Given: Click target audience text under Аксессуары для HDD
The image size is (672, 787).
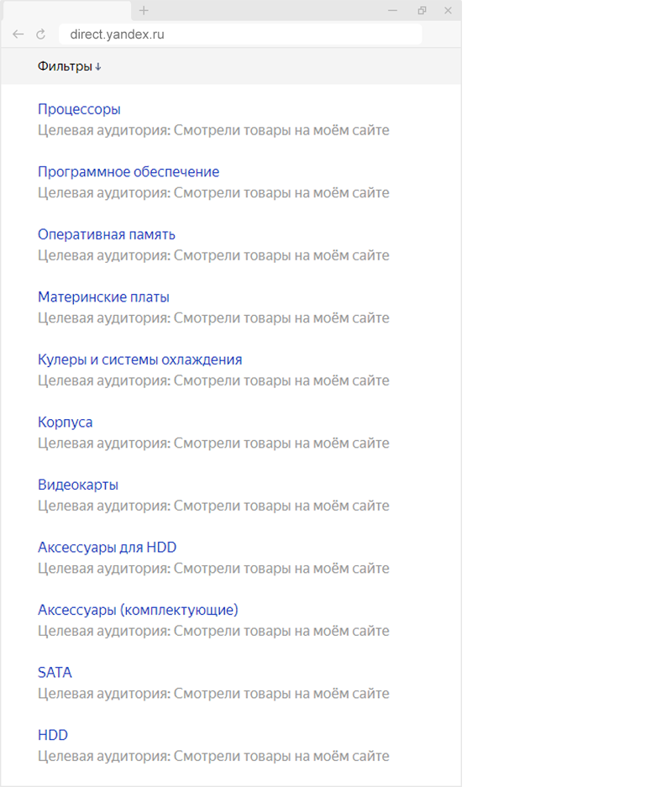Looking at the screenshot, I should [213, 569].
